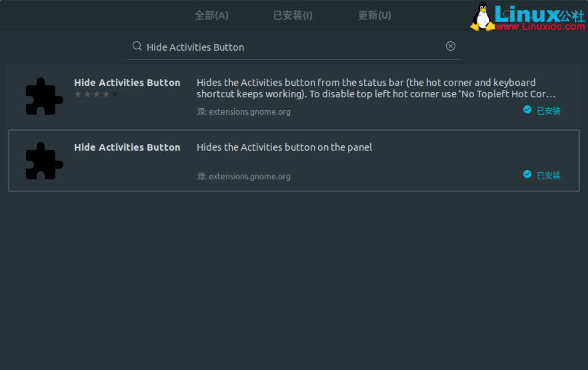Viewport: 588px width, 370px height.
Task: Click the star rating of the first result
Action: (97, 95)
